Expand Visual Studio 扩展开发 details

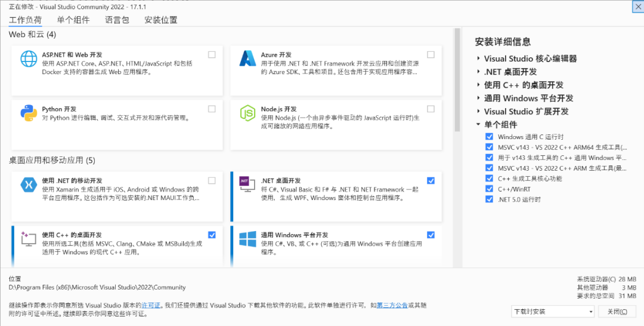pos(478,111)
